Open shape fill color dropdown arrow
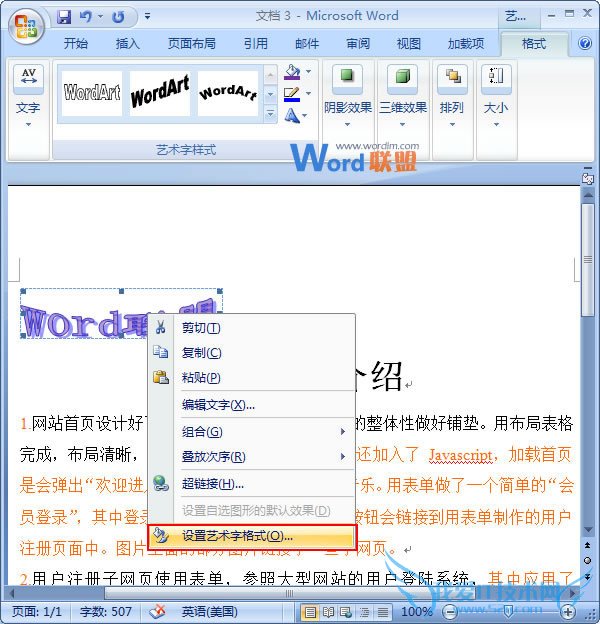Viewport: 600px width, 624px height. (x=308, y=72)
